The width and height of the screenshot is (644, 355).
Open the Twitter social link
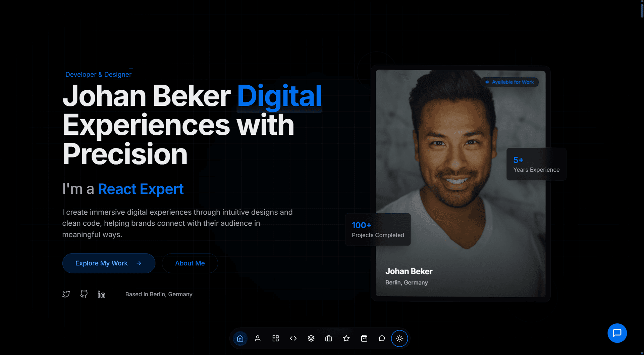click(66, 294)
